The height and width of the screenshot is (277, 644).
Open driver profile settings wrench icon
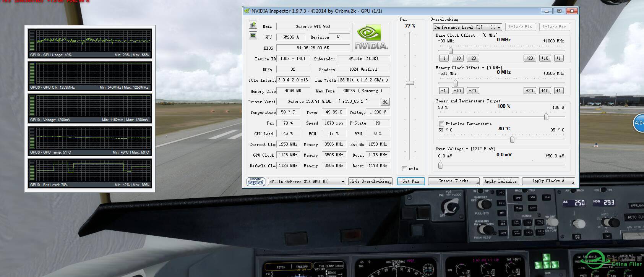[385, 102]
